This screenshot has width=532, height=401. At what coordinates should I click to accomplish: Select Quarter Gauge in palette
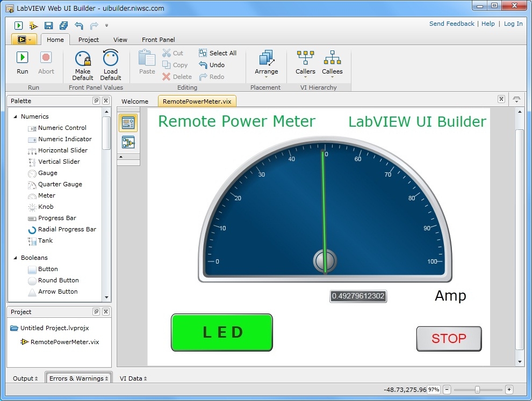click(55, 184)
